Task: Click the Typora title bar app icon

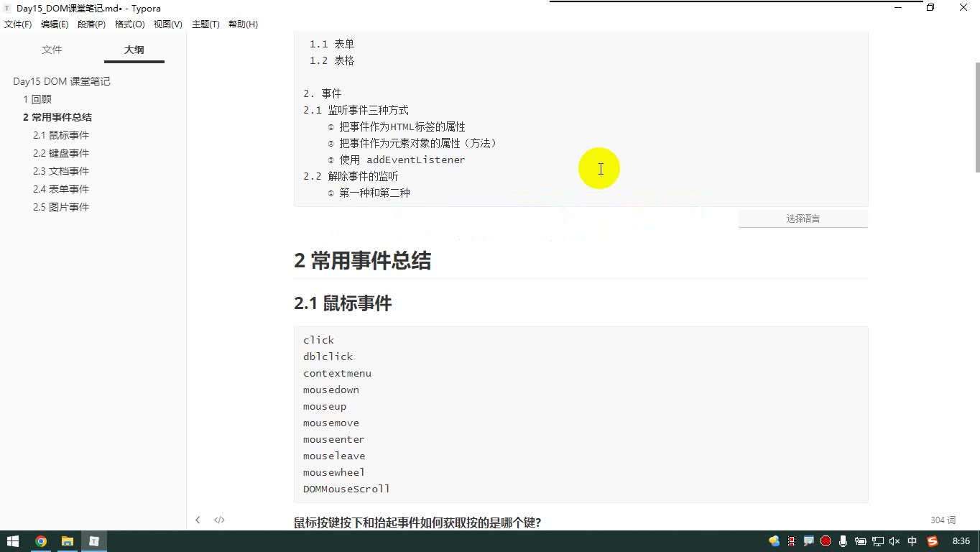Action: pos(8,8)
